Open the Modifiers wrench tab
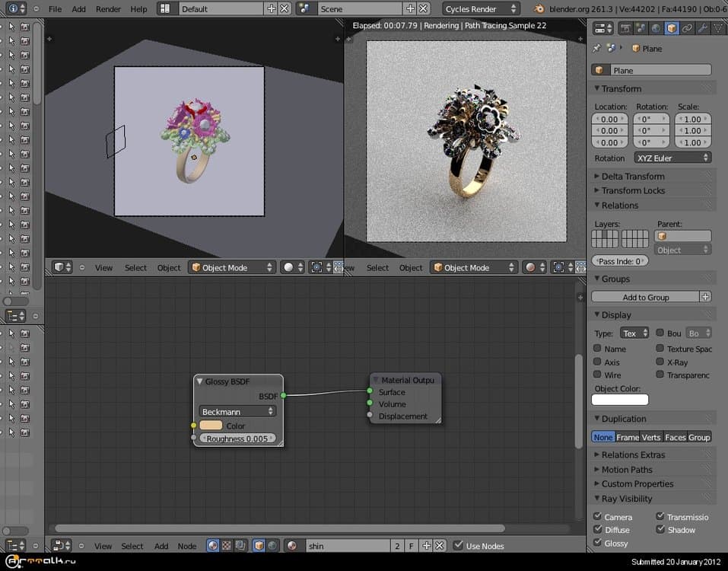 [x=702, y=28]
